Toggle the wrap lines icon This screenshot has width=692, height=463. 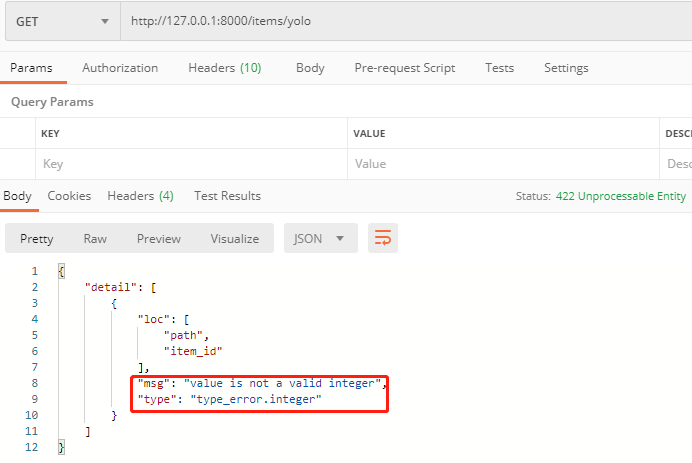(383, 239)
